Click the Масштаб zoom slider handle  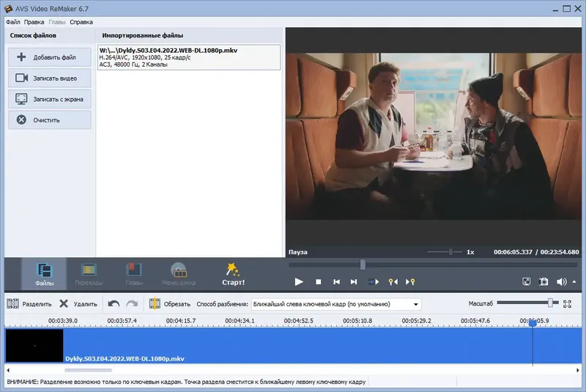click(550, 303)
